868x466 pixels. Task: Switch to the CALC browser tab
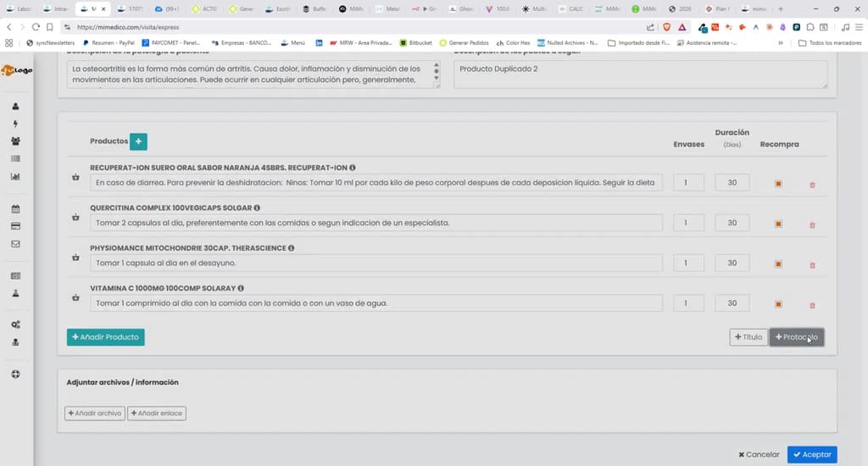pos(570,8)
